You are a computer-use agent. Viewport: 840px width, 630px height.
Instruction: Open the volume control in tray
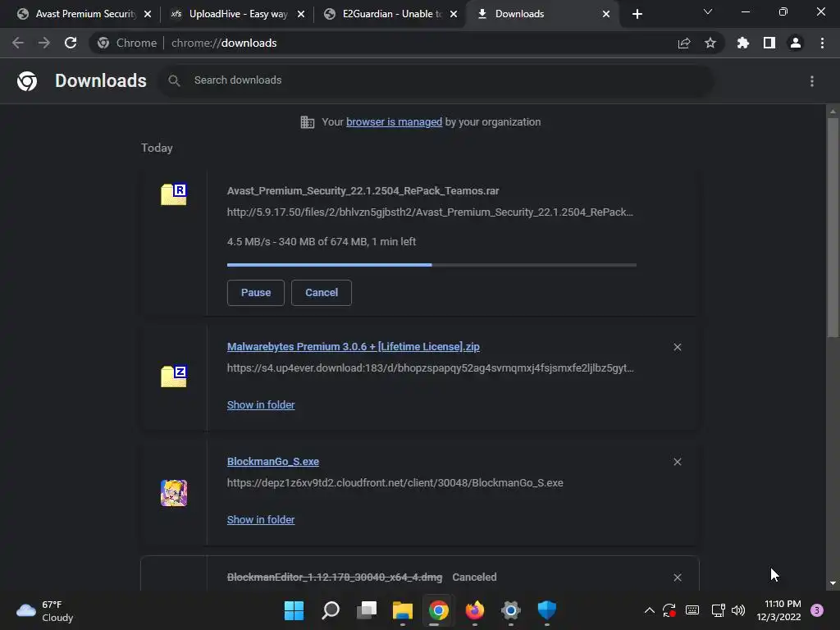738,610
